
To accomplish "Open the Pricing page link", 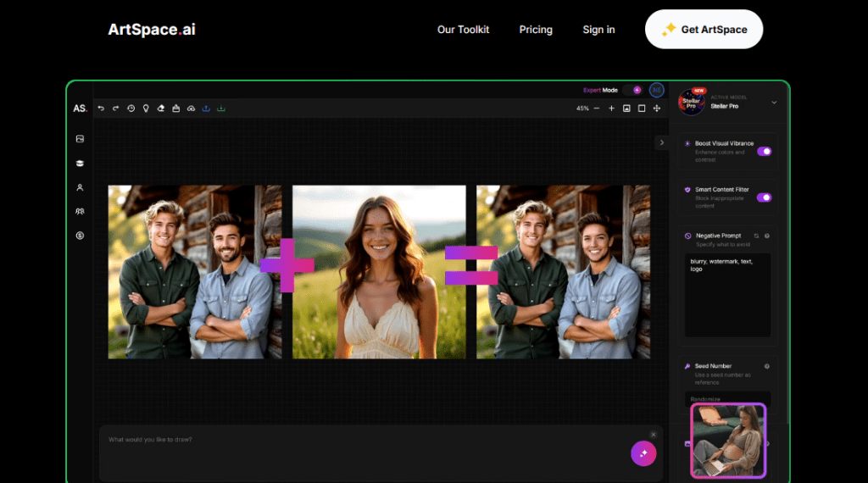I will (536, 30).
